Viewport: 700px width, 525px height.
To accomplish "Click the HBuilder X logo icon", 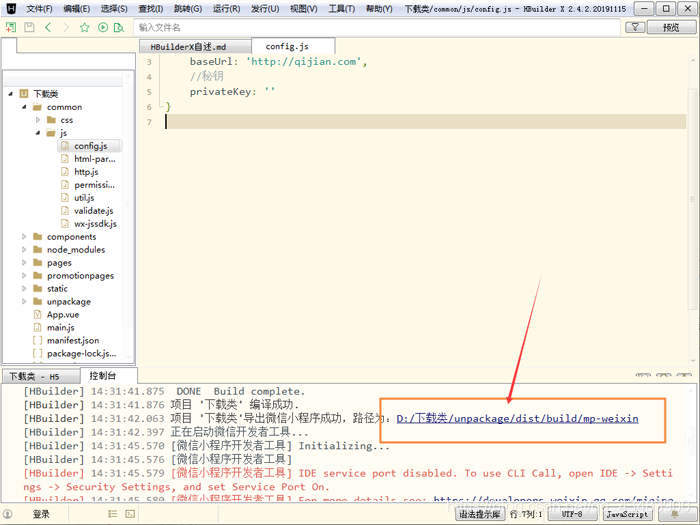I will (11, 8).
